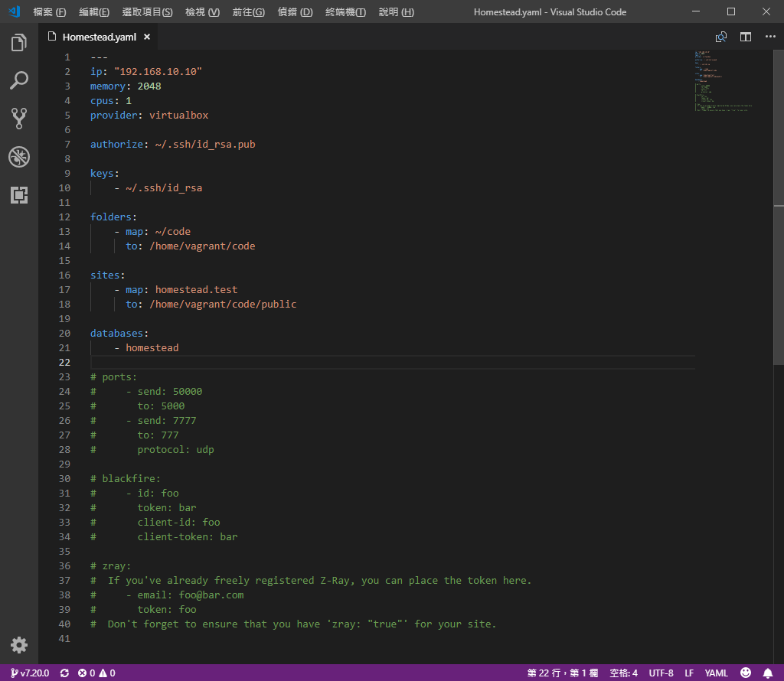Open the 說明 (H) menu
Image resolution: width=784 pixels, height=681 pixels.
tap(397, 12)
